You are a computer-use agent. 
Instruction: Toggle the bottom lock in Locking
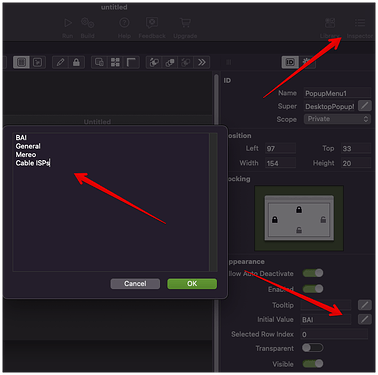[299, 230]
